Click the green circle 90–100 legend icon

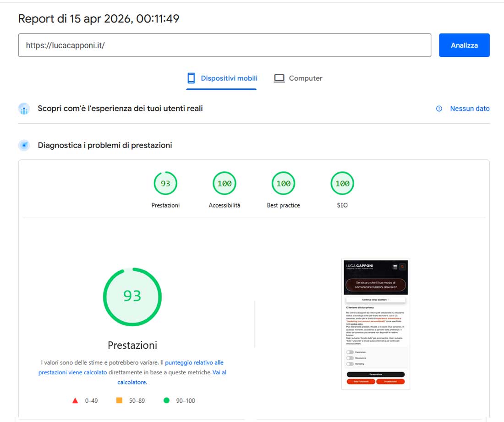point(166,400)
